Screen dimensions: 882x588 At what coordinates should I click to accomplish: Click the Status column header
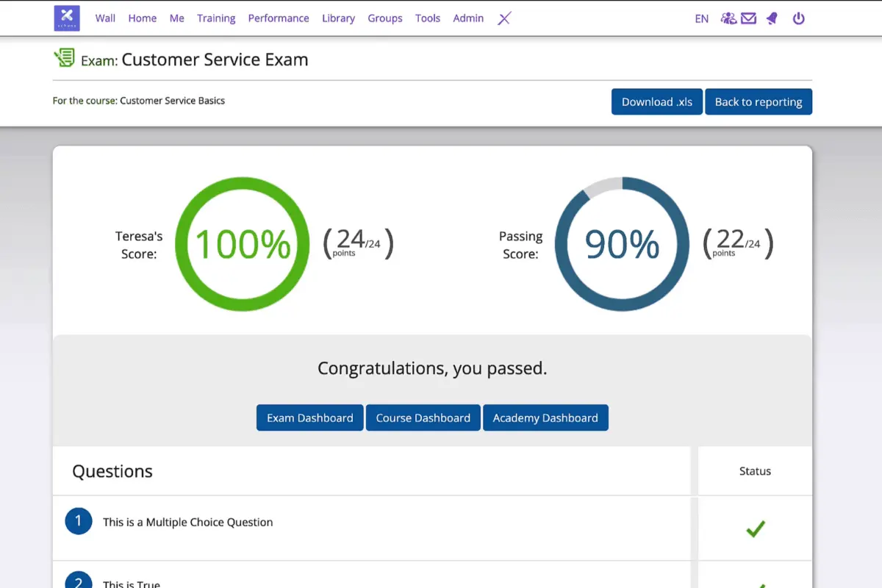pos(755,471)
